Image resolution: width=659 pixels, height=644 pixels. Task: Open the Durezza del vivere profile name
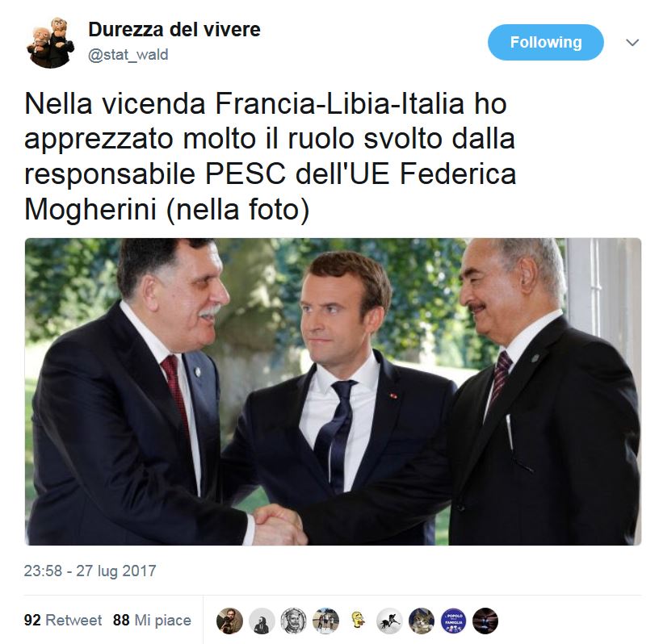pos(174,29)
